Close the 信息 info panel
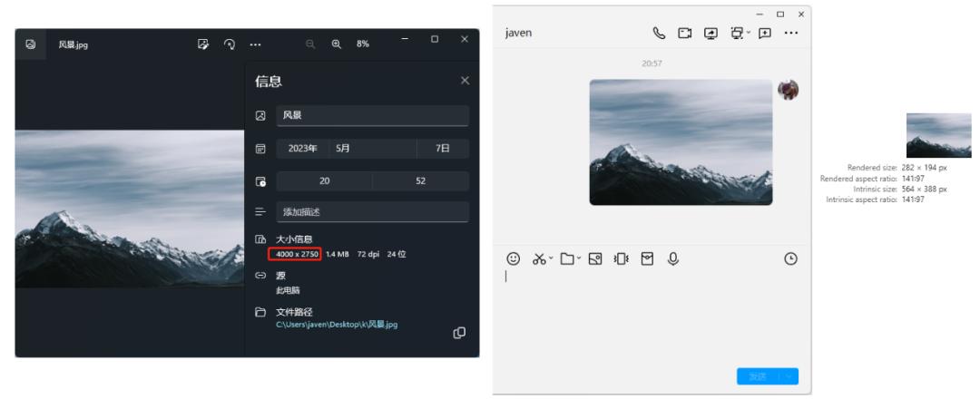The height and width of the screenshot is (399, 980). pos(465,81)
